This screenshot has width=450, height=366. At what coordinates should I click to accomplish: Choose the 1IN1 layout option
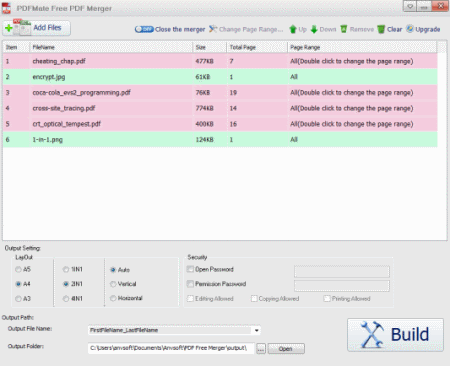(66, 269)
